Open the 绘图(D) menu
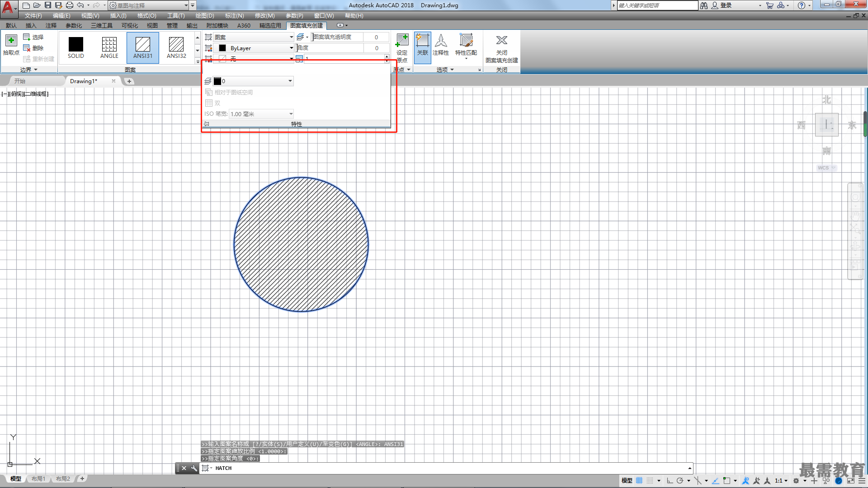The height and width of the screenshot is (488, 868). coord(205,16)
